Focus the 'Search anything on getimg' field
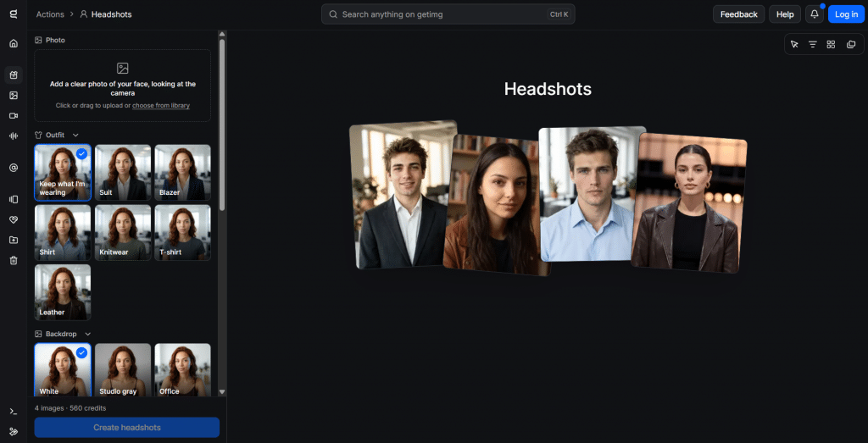This screenshot has height=443, width=868. (448, 14)
